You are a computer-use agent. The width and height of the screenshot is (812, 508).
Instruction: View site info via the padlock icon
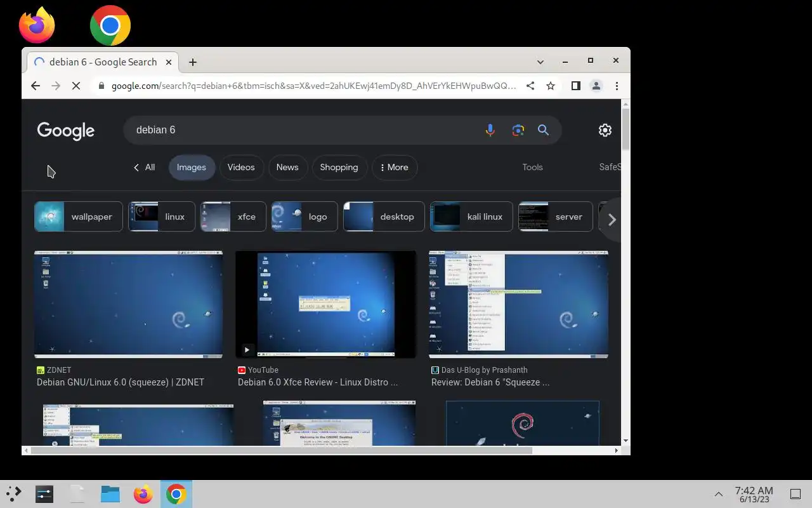[101, 86]
